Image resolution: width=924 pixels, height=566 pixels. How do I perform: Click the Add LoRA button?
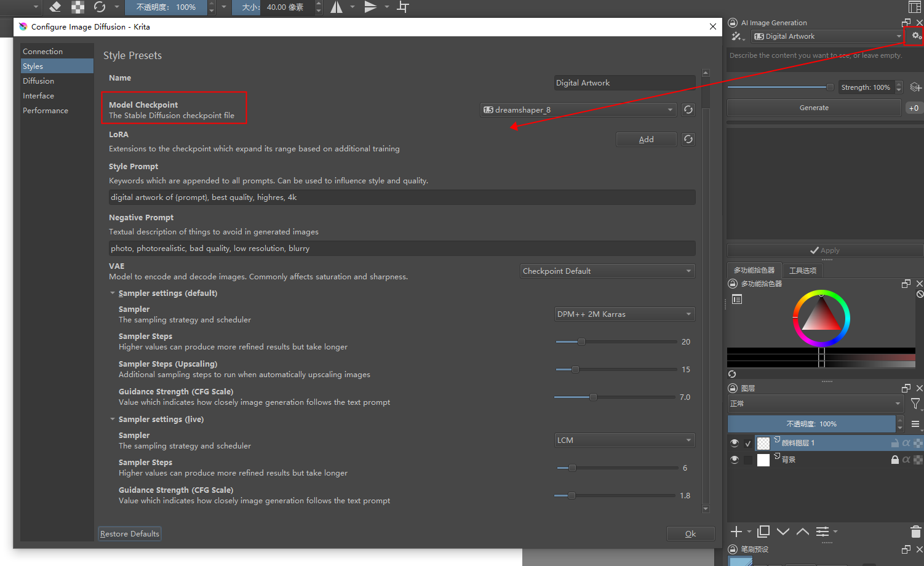647,139
